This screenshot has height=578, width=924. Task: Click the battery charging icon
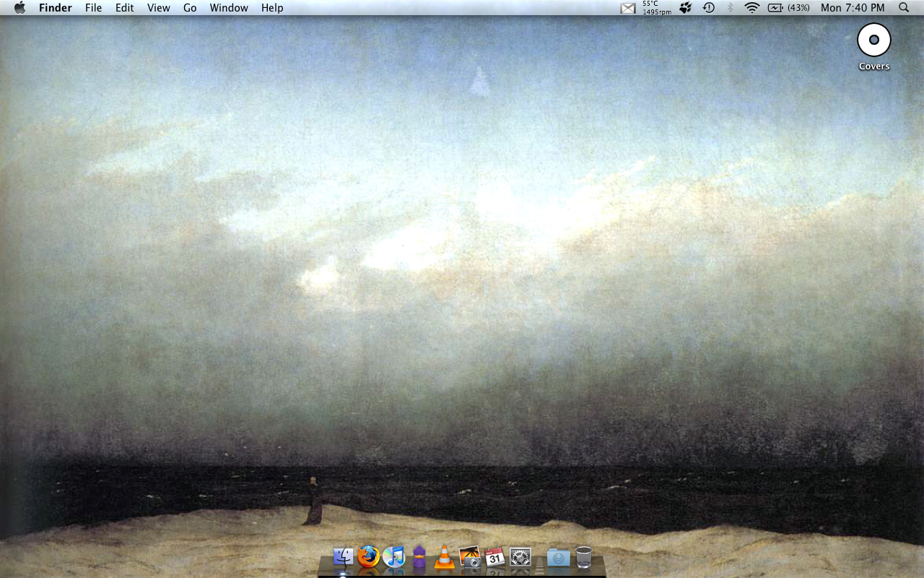tap(775, 8)
